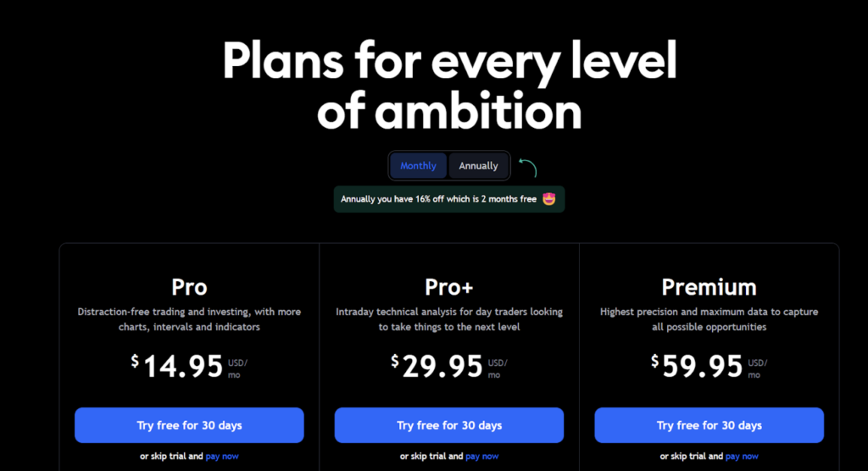Select the Monthly billing option
The image size is (868, 471).
click(418, 165)
